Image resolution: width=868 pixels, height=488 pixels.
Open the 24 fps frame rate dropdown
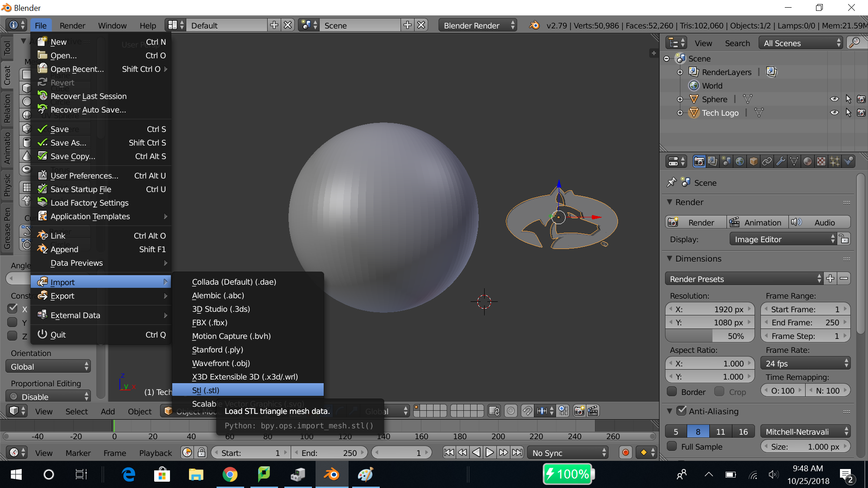(x=805, y=364)
